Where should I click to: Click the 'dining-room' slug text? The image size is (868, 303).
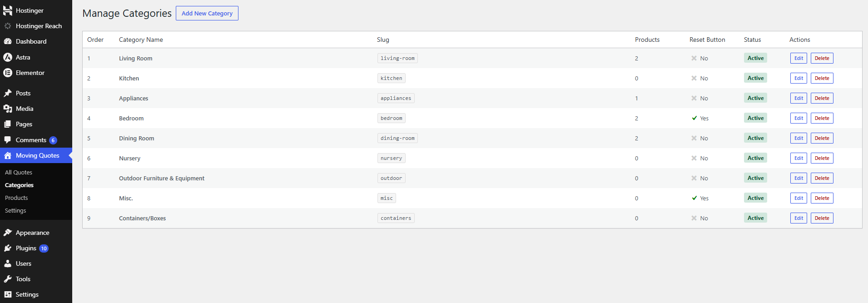click(x=397, y=138)
